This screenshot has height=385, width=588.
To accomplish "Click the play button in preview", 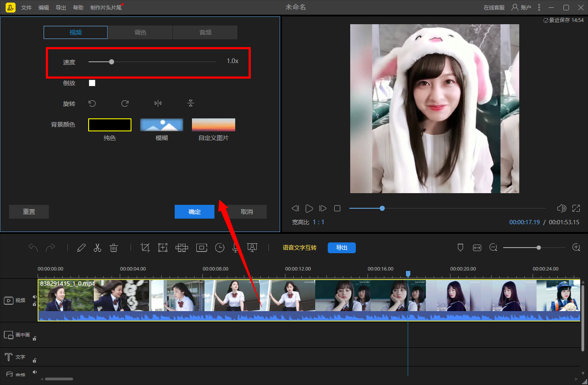I will point(309,208).
